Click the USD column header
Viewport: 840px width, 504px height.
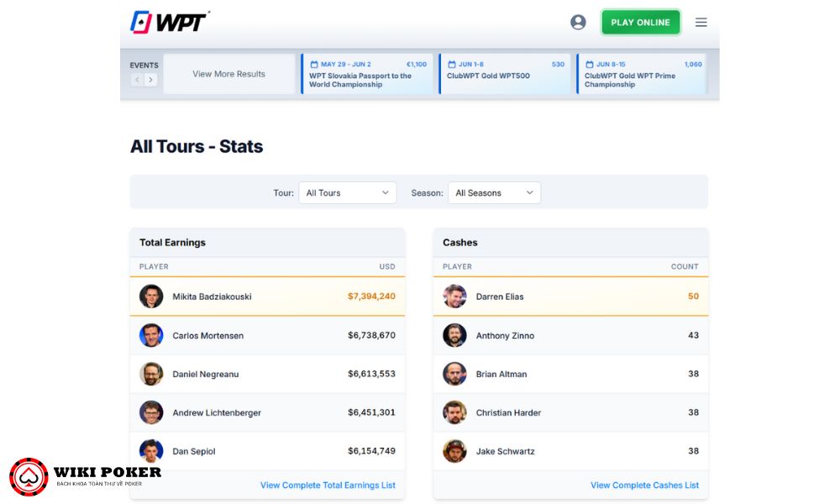click(387, 267)
